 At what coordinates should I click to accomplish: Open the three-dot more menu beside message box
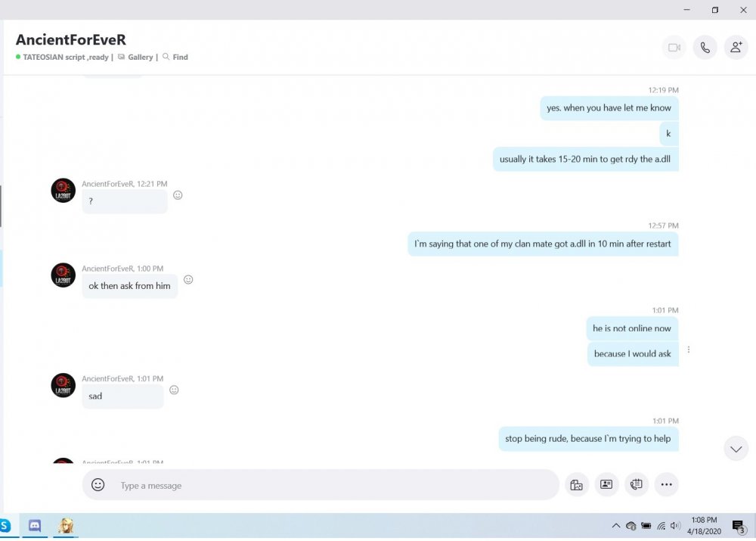(x=666, y=485)
